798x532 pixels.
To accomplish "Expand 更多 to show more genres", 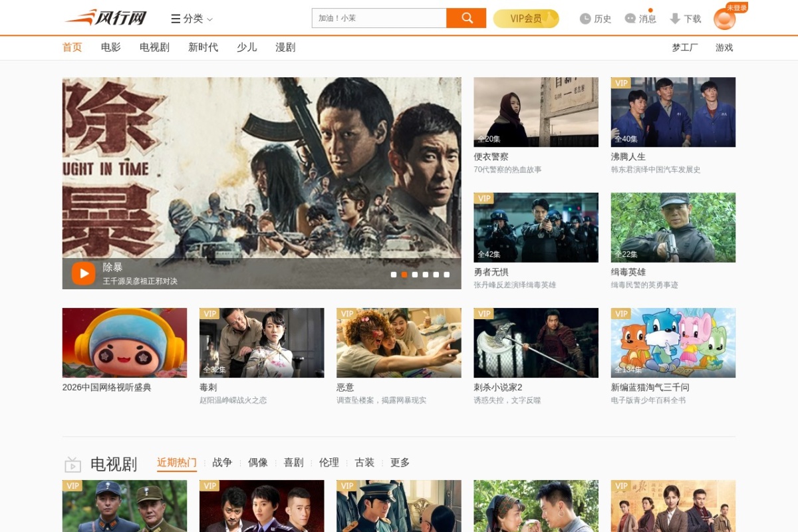I will [x=398, y=462].
